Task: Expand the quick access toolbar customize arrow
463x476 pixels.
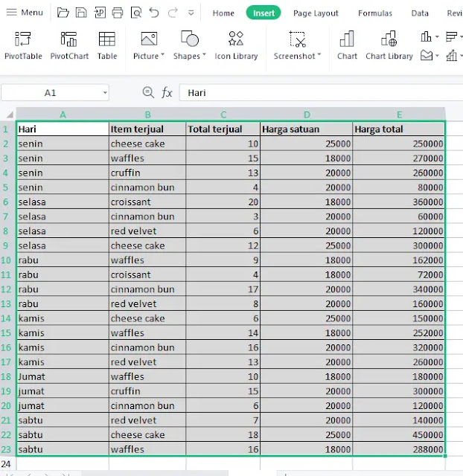Action: [x=191, y=13]
